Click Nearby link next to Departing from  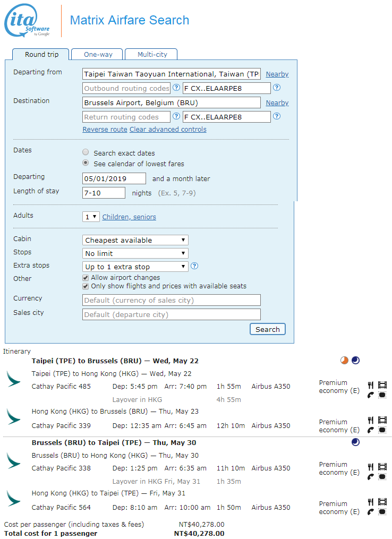pyautogui.click(x=277, y=74)
